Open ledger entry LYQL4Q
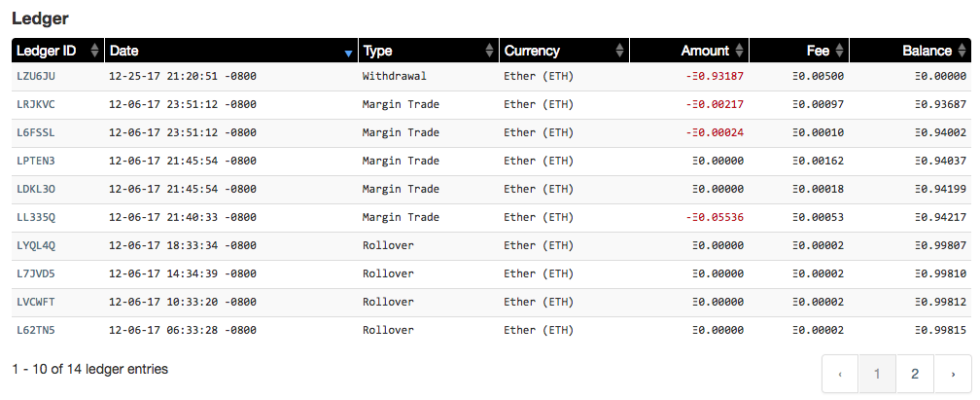The image size is (980, 400). [36, 245]
